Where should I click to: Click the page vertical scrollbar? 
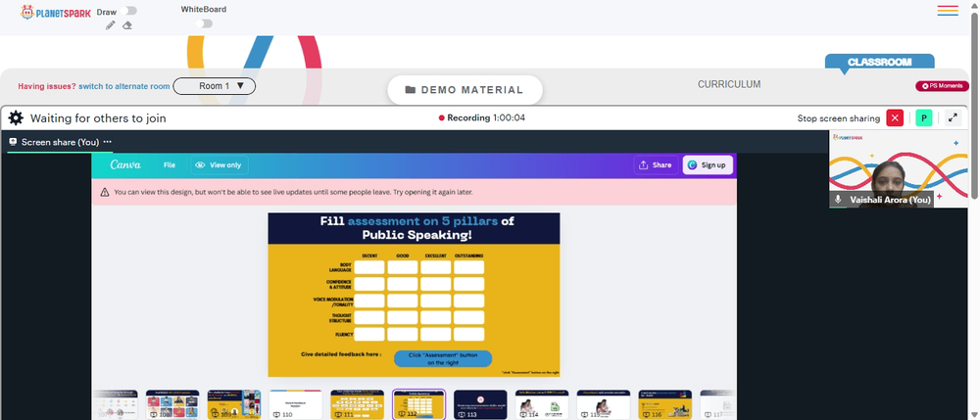coord(975,106)
